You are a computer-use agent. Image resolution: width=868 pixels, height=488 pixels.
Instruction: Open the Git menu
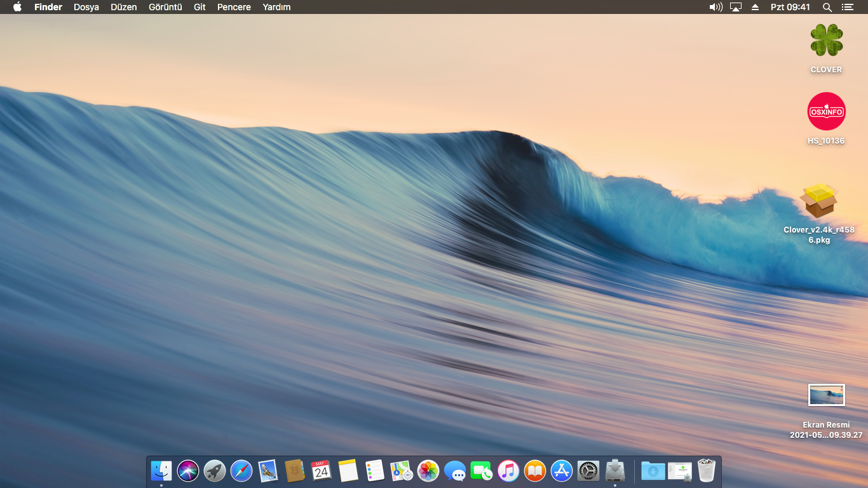pos(200,7)
